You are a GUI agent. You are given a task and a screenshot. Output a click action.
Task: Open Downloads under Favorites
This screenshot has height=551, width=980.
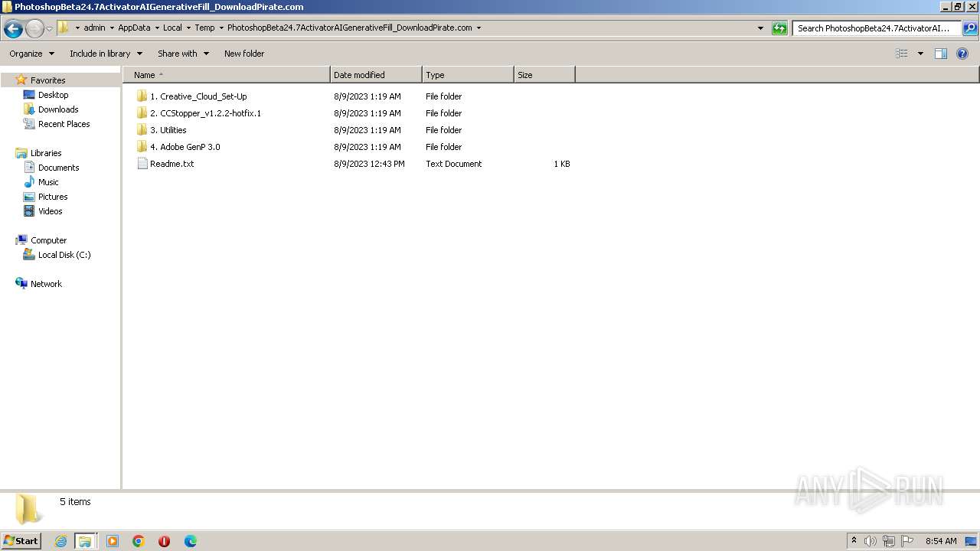tap(58, 109)
